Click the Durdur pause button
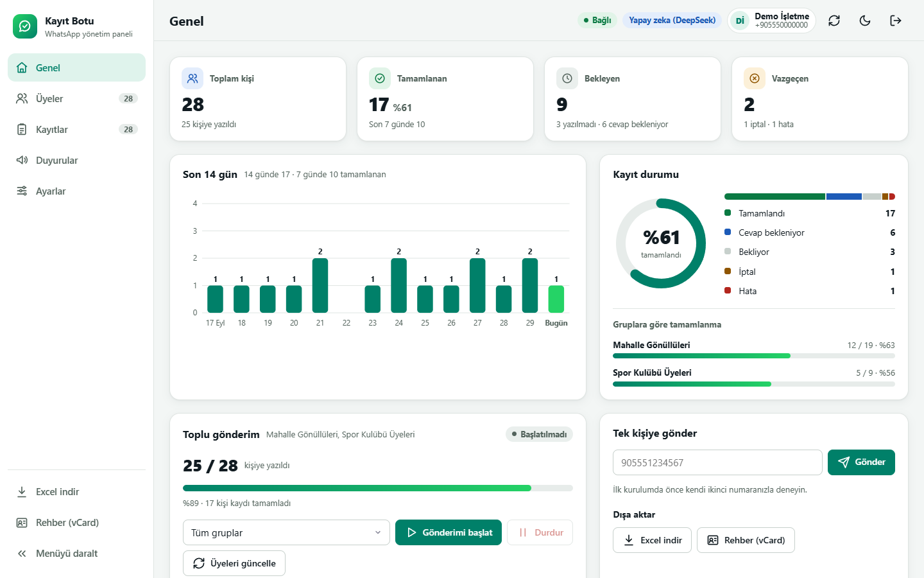The height and width of the screenshot is (578, 924). 540,532
